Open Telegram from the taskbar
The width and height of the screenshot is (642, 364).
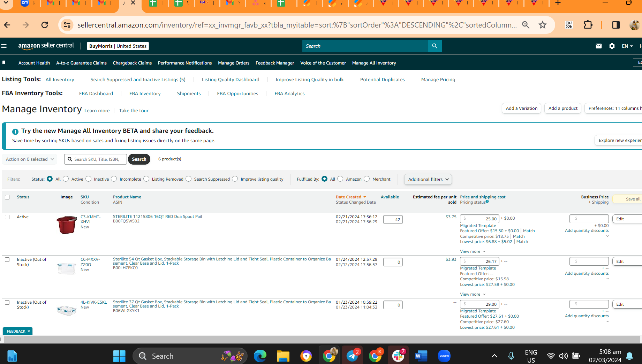353,356
